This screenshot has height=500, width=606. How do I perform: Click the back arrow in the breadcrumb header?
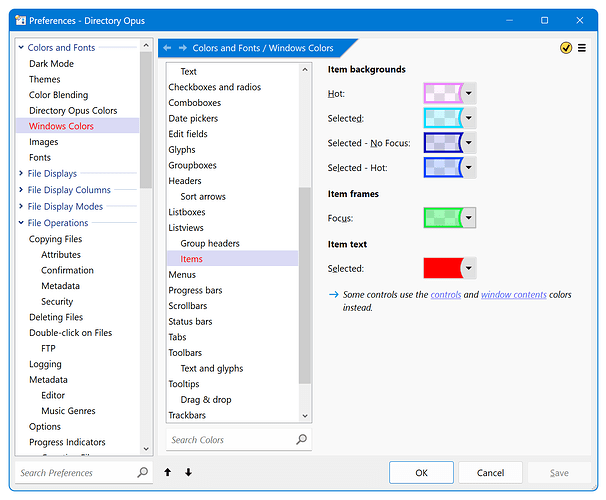(168, 47)
